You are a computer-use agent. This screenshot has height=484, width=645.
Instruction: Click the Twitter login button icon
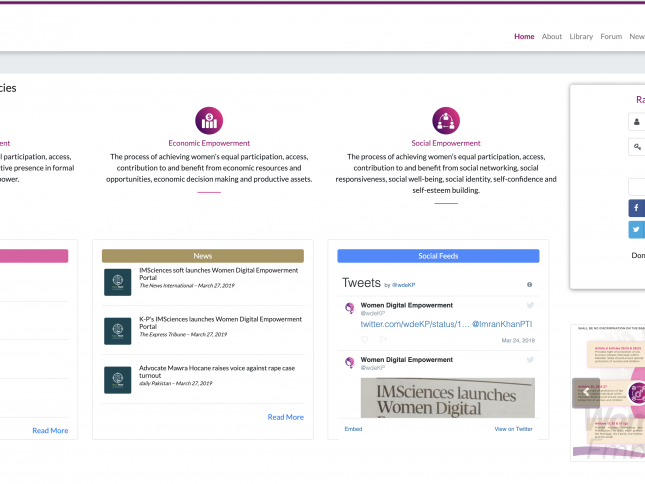637,230
